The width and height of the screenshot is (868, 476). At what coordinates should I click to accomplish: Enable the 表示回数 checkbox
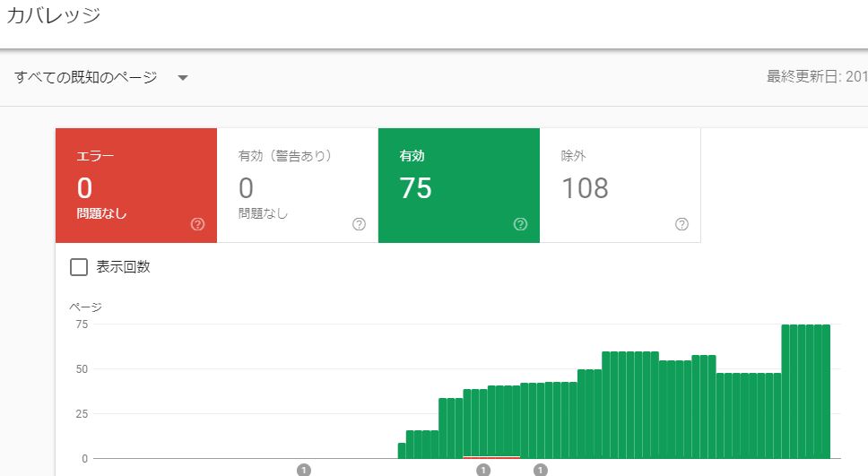coord(79,267)
